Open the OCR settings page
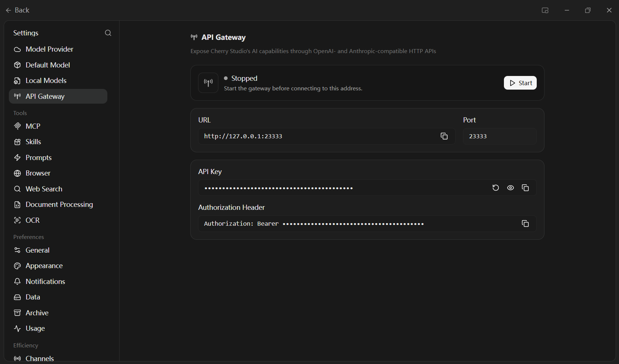This screenshot has width=619, height=364. tap(58, 220)
